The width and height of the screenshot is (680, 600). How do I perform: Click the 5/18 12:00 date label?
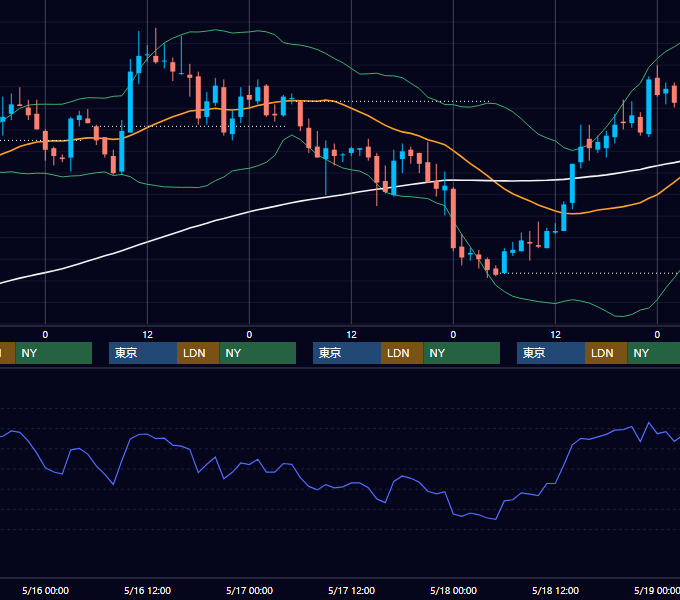tap(556, 590)
